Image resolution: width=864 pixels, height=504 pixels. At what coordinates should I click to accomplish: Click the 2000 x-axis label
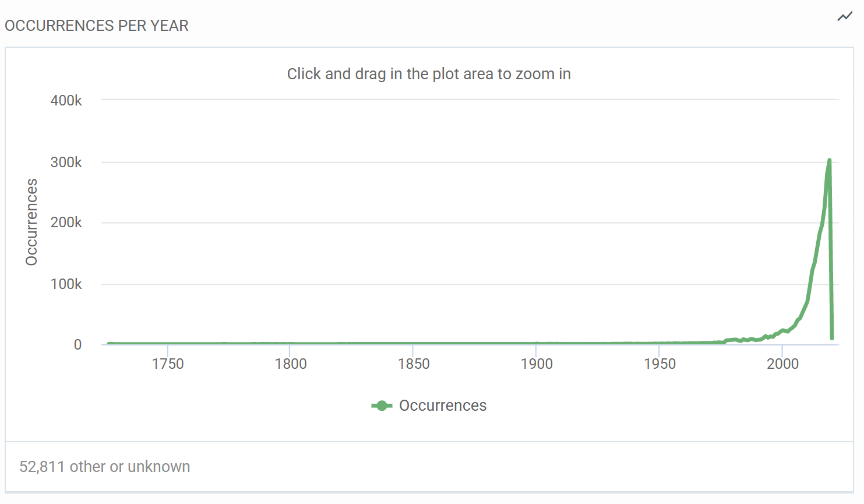[782, 364]
